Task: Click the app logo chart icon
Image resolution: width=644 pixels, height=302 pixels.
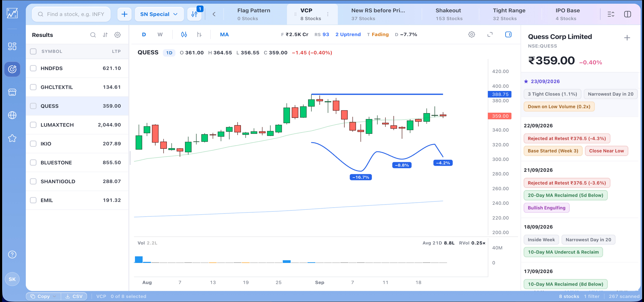Action: (12, 13)
